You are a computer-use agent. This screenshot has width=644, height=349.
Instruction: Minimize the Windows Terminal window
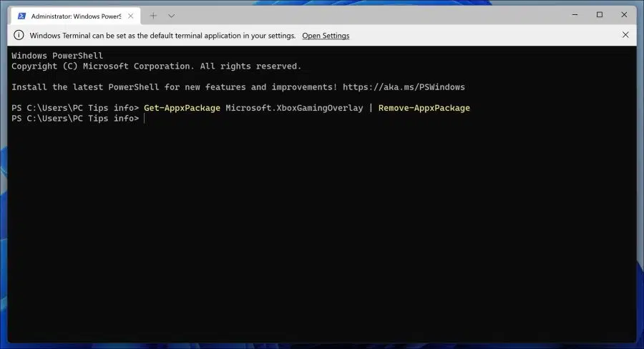575,15
